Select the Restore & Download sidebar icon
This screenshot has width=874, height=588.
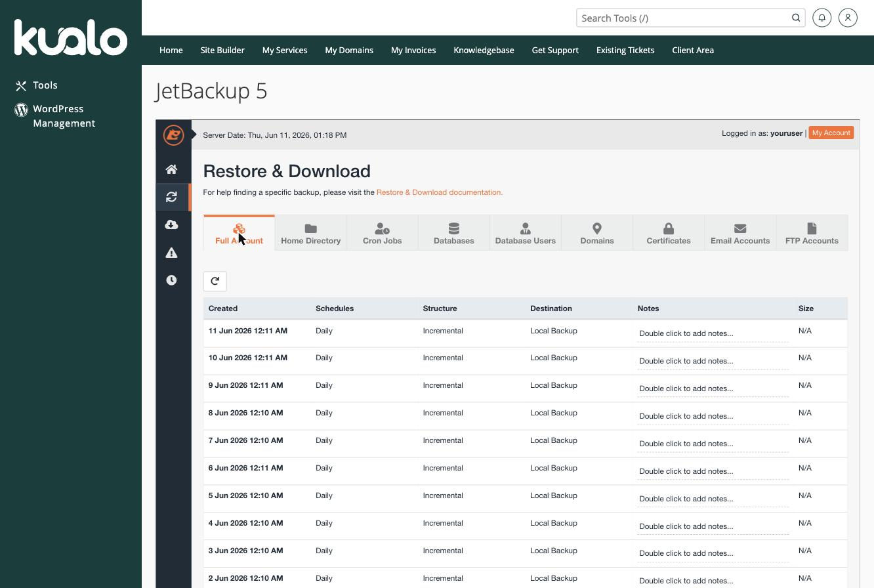click(x=171, y=197)
